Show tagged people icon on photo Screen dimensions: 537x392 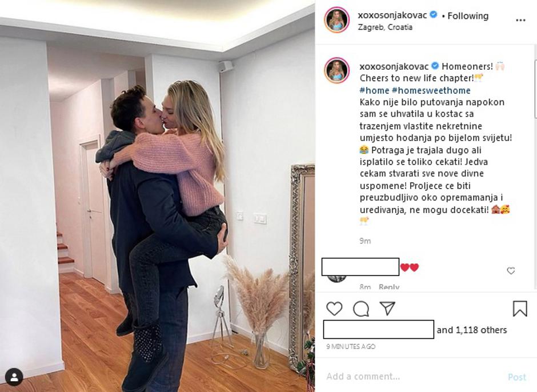point(14,377)
